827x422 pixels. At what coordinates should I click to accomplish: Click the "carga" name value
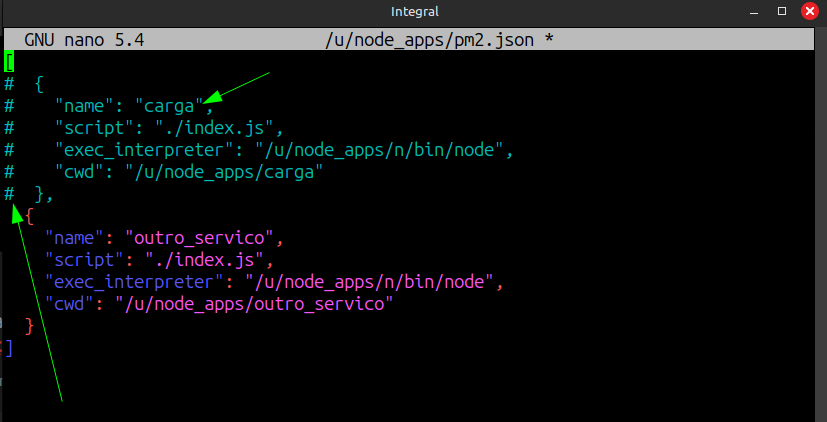tap(169, 106)
